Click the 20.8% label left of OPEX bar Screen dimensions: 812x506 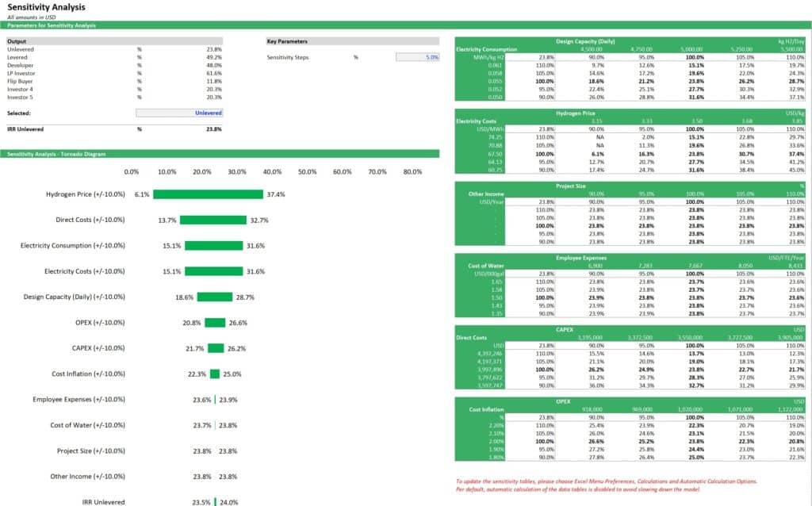pos(192,323)
